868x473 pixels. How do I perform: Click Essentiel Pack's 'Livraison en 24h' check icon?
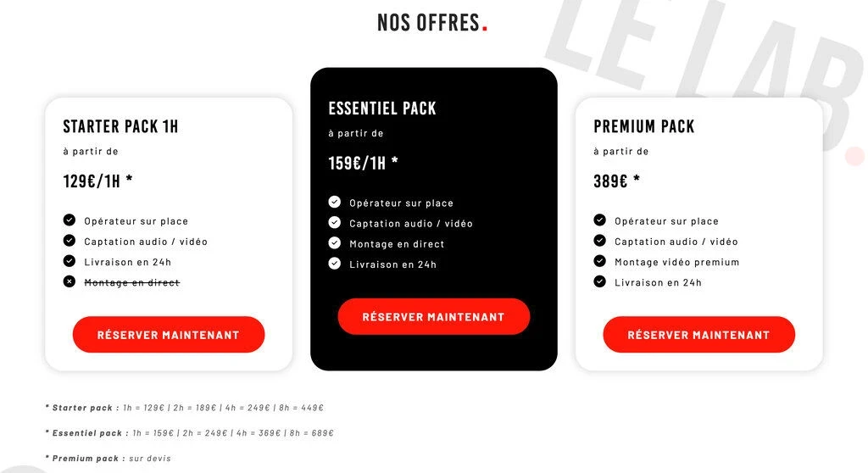[x=335, y=264]
